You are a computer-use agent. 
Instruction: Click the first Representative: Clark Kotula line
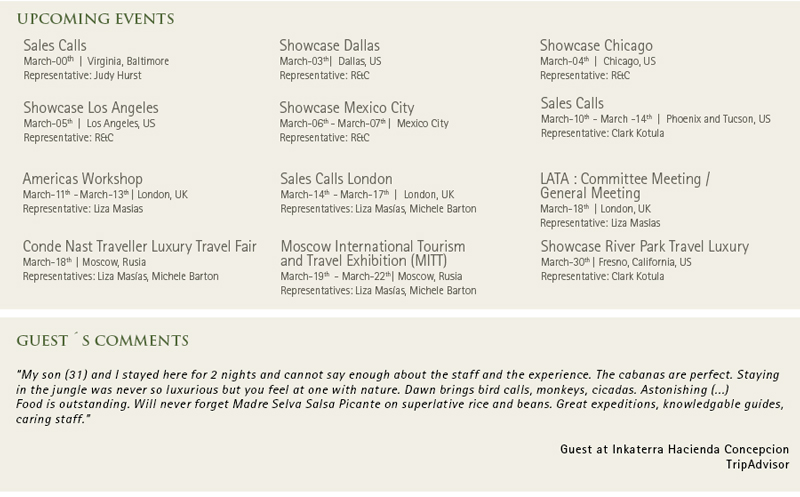603,133
